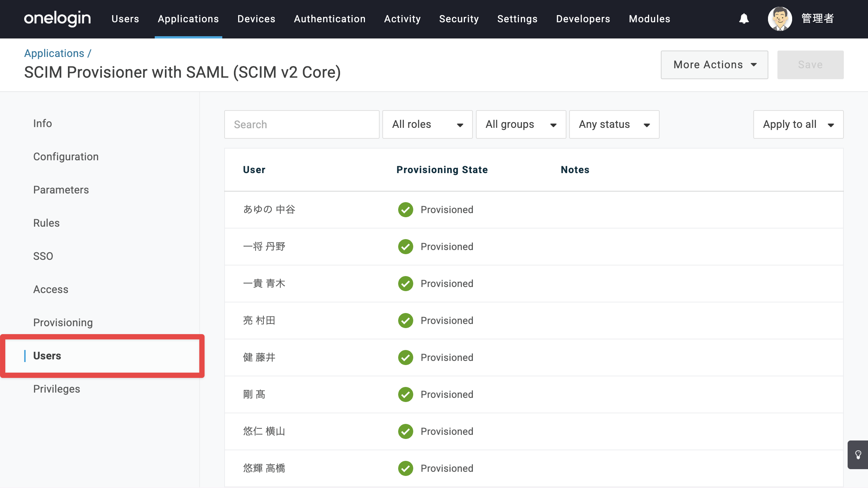The height and width of the screenshot is (488, 868).
Task: Switch to the Parameters side tab
Action: [61, 190]
